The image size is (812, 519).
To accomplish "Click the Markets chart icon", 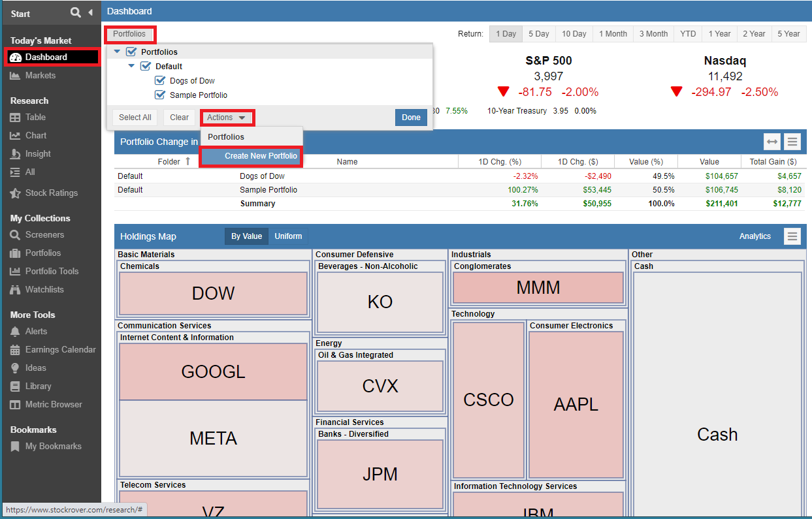I will click(16, 76).
